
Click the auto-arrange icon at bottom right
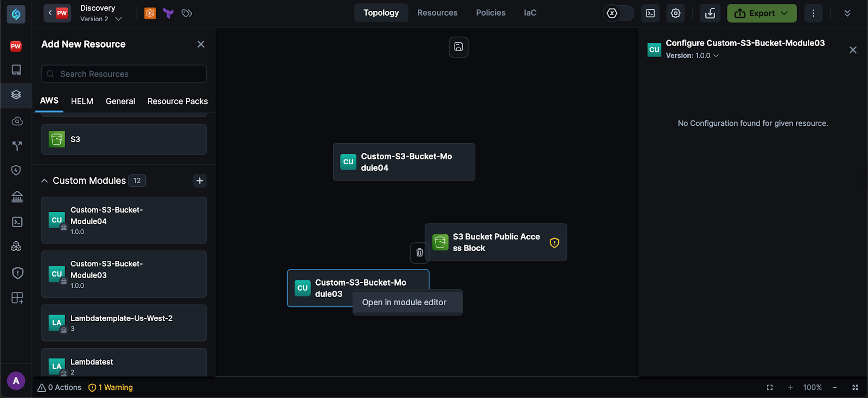coord(855,388)
